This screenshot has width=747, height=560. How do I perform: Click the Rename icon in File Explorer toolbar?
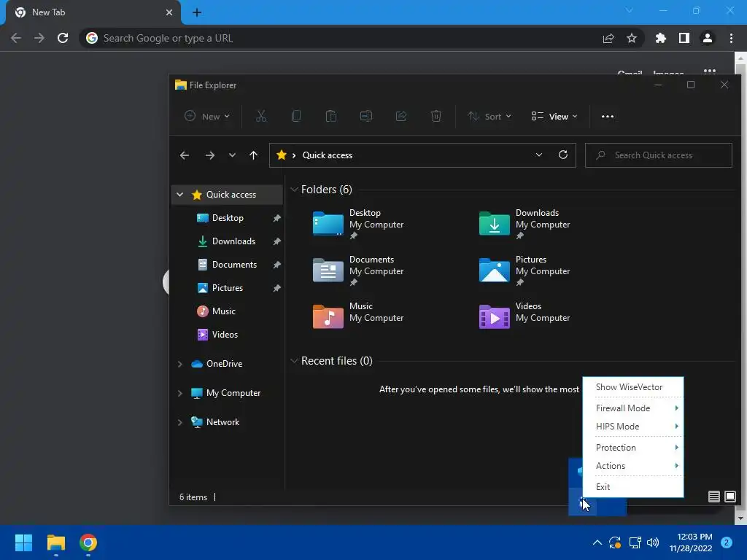[366, 116]
